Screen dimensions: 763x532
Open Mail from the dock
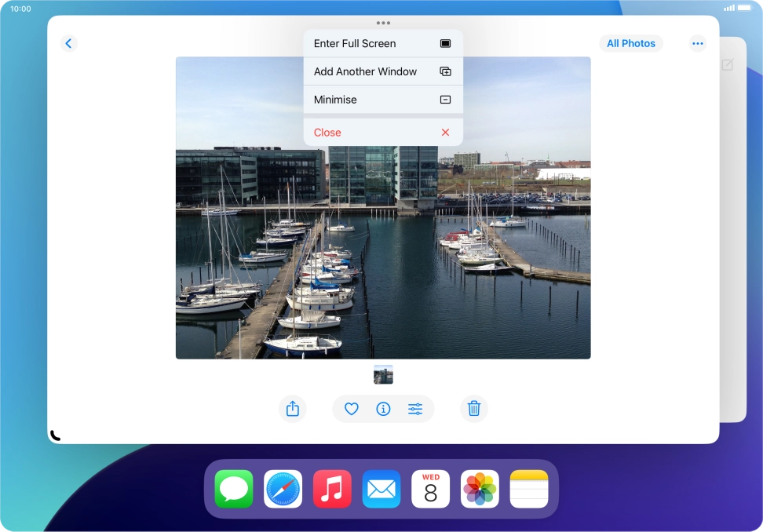click(x=381, y=488)
